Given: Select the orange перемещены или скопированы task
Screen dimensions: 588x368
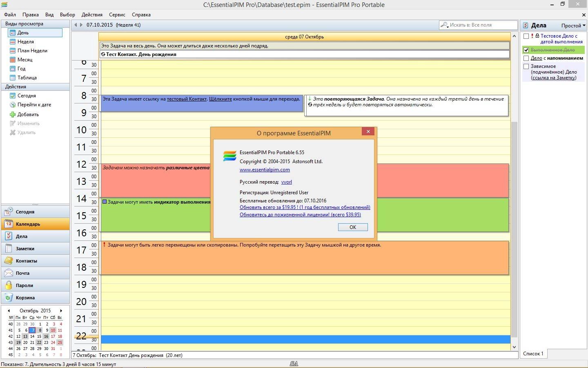Looking at the screenshot, I should click(x=305, y=258).
